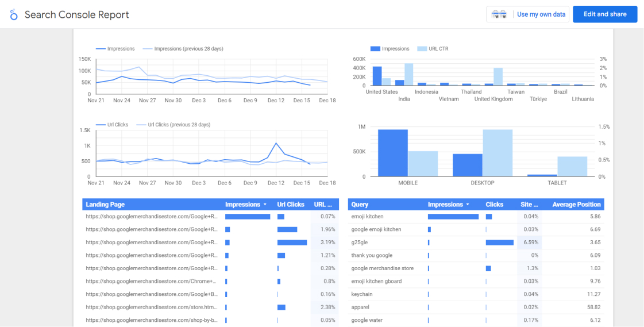Image resolution: width=644 pixels, height=327 pixels.
Task: Click the MOBILE axis label
Action: pos(408,183)
